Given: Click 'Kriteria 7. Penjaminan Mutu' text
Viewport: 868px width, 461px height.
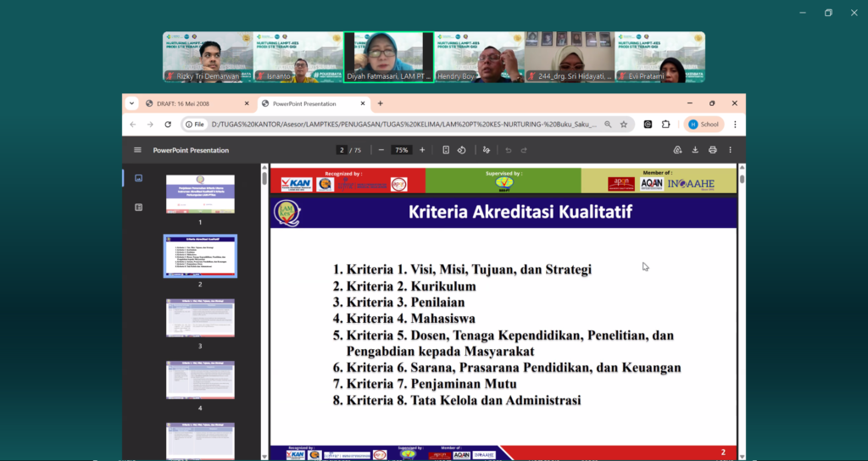Looking at the screenshot, I should coord(431,384).
